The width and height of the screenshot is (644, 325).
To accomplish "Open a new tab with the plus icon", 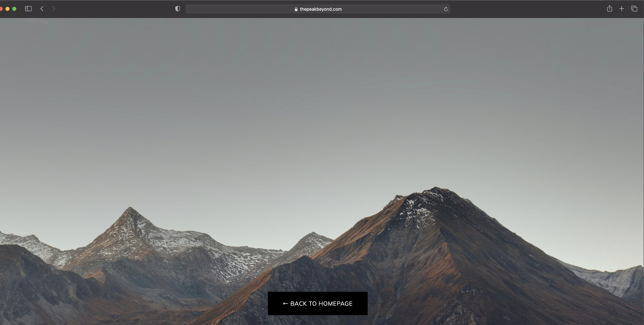I will tap(621, 9).
